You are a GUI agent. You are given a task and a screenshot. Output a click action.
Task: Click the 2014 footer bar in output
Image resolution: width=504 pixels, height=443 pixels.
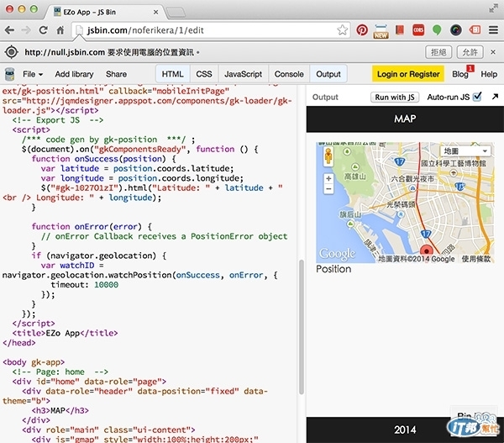[x=405, y=430]
